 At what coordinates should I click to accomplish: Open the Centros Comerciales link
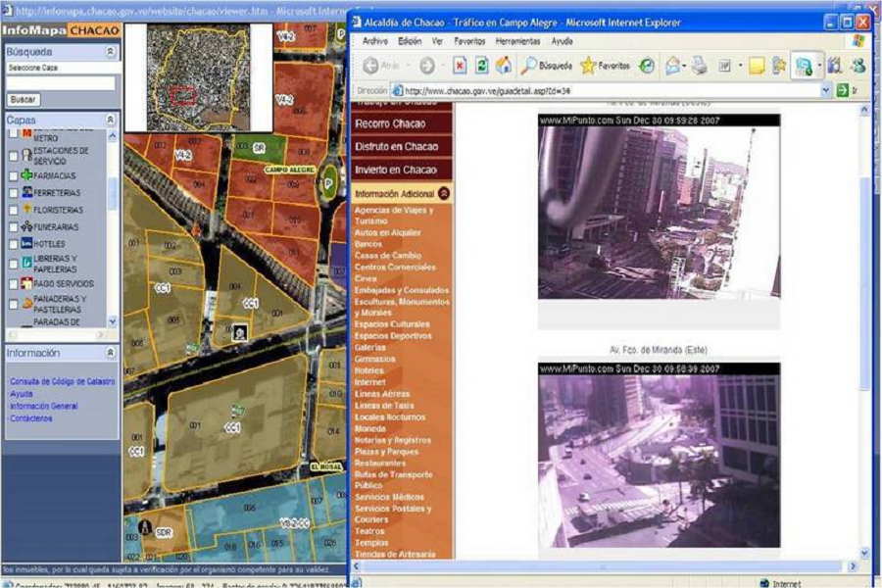click(x=395, y=268)
